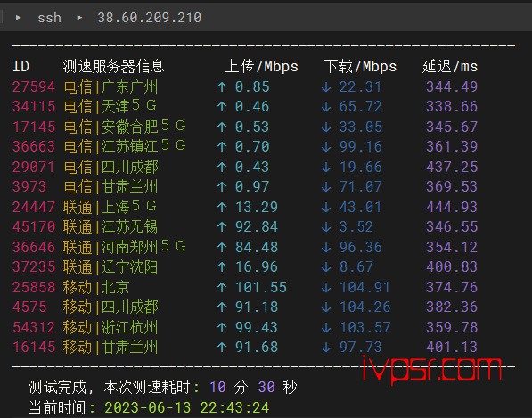Click server ID 25858

pos(34,287)
